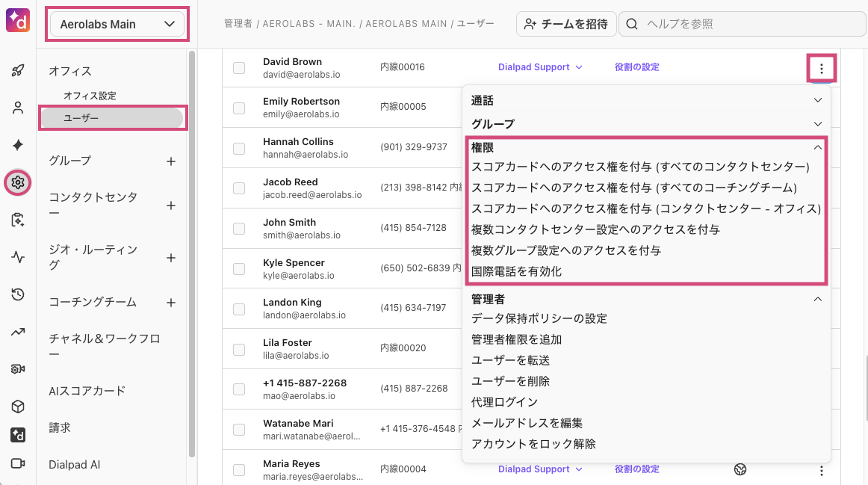
Task: Select Hannah Collins row checkbox
Action: point(239,147)
